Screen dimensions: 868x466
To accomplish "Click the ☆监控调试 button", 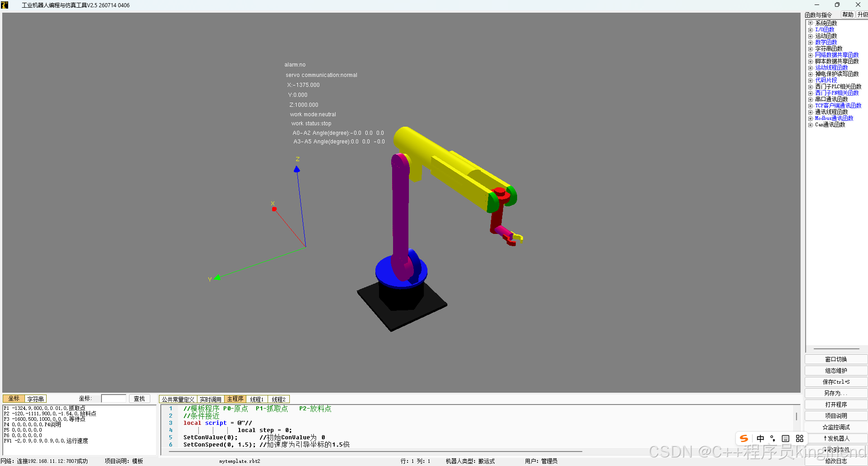I will pos(836,427).
